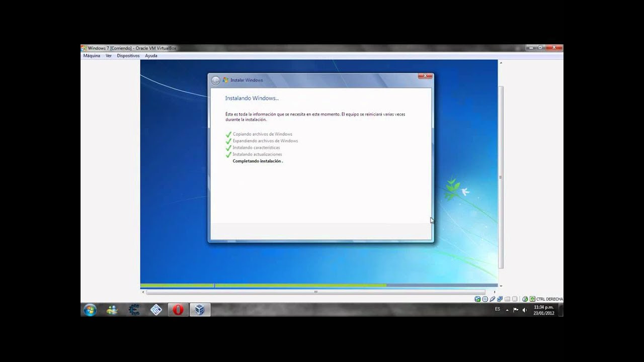Click the green installation progress bar
The height and width of the screenshot is (362, 644).
pyautogui.click(x=263, y=285)
